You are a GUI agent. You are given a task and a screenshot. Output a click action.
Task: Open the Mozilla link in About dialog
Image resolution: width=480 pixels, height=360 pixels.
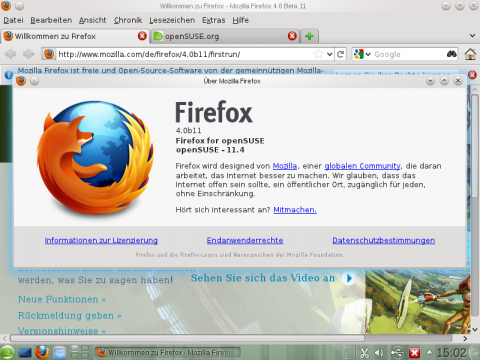tap(285, 166)
